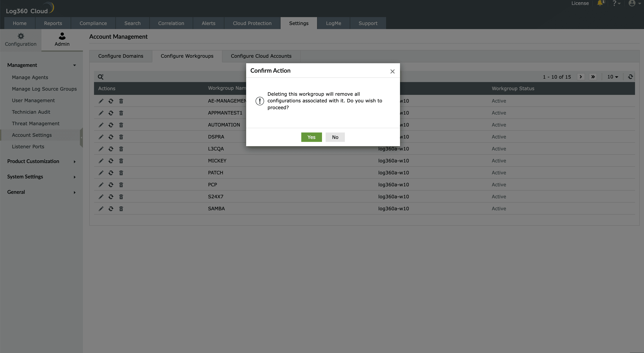The width and height of the screenshot is (644, 353).
Task: Delete the SAMBA workgroup with trash icon
Action: point(121,209)
